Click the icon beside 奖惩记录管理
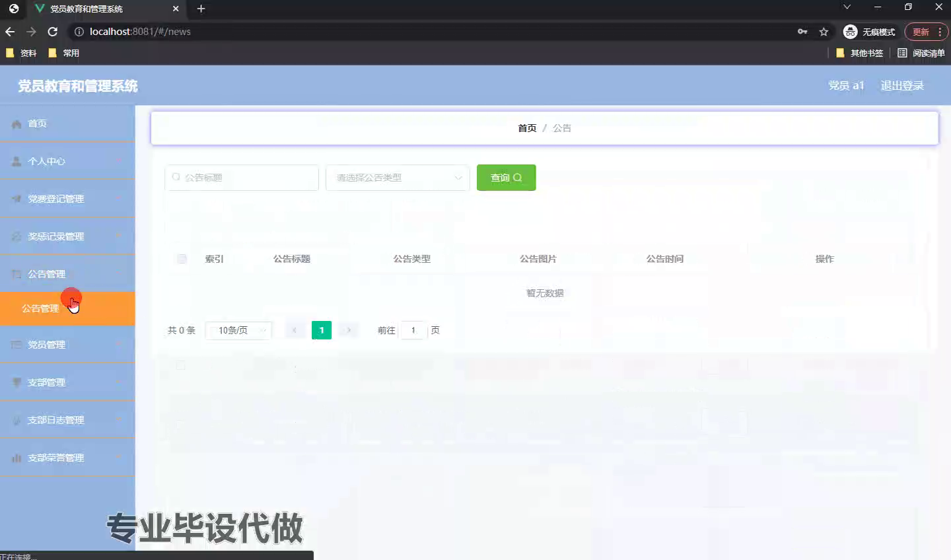Image resolution: width=951 pixels, height=560 pixels. (x=17, y=236)
